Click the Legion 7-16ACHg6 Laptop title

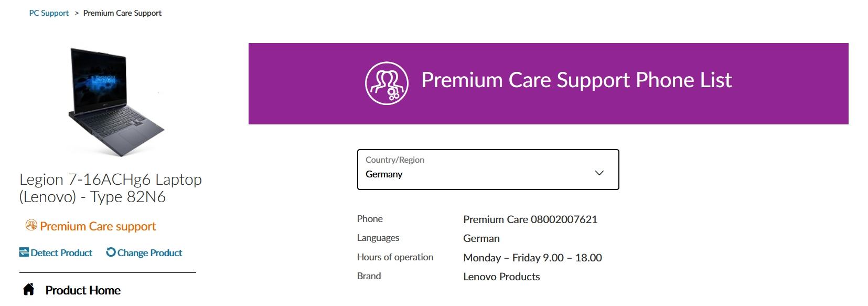click(x=111, y=188)
